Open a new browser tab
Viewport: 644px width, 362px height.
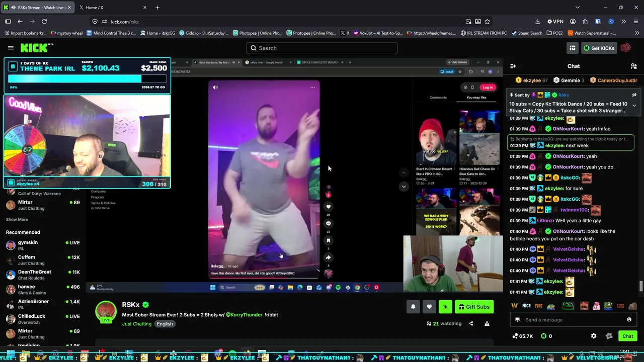coord(157,8)
